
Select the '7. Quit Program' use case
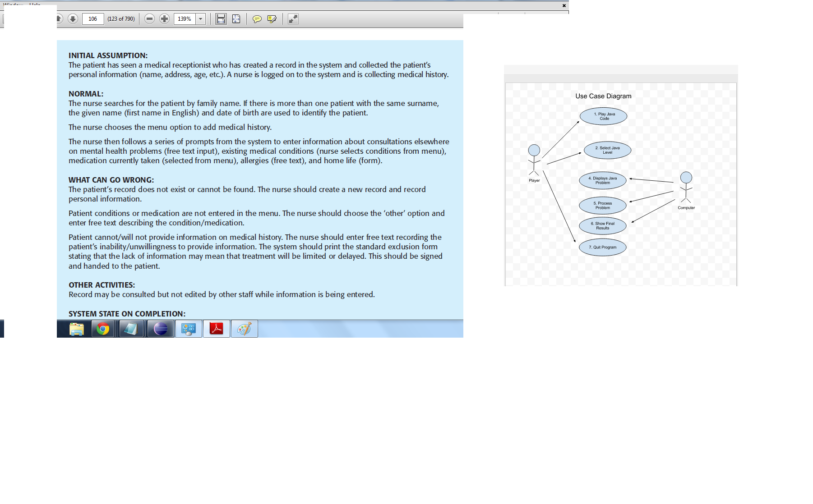(603, 247)
